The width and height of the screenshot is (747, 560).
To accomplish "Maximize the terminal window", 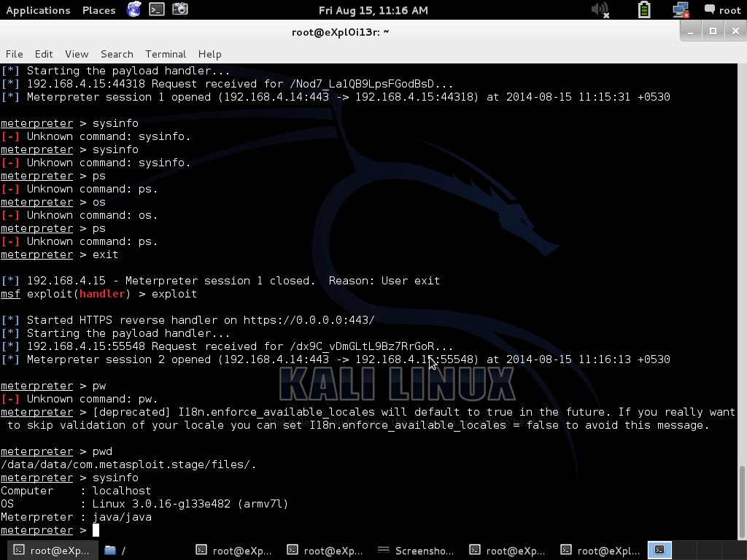I will click(713, 31).
